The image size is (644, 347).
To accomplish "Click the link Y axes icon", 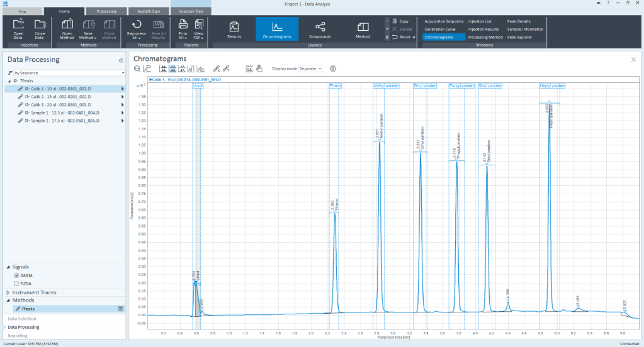I will coord(226,69).
